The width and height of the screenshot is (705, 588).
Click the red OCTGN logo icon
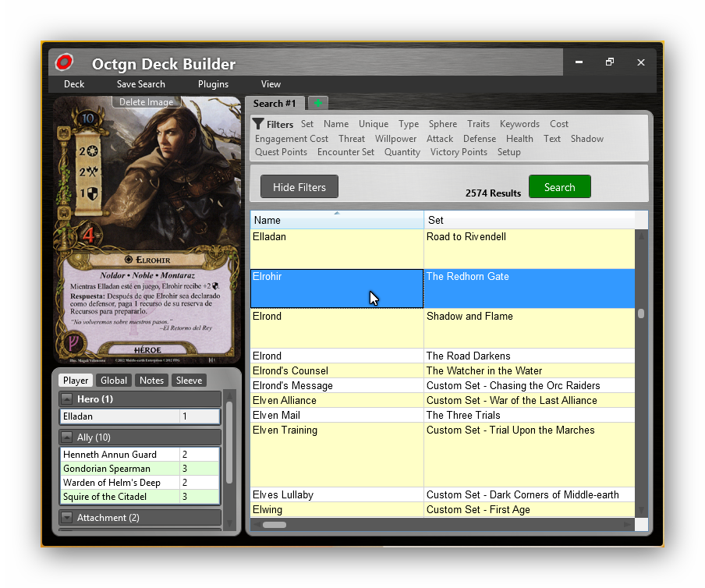[64, 62]
